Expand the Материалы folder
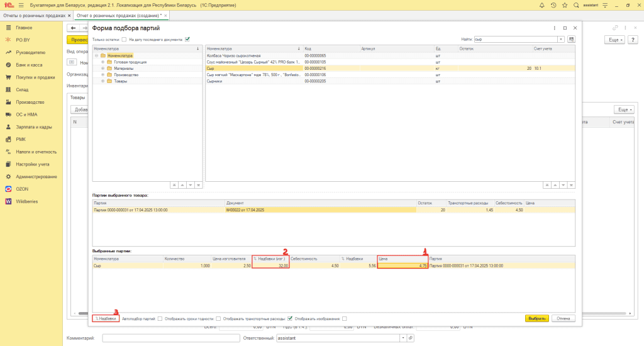The height and width of the screenshot is (346, 644). 103,68
